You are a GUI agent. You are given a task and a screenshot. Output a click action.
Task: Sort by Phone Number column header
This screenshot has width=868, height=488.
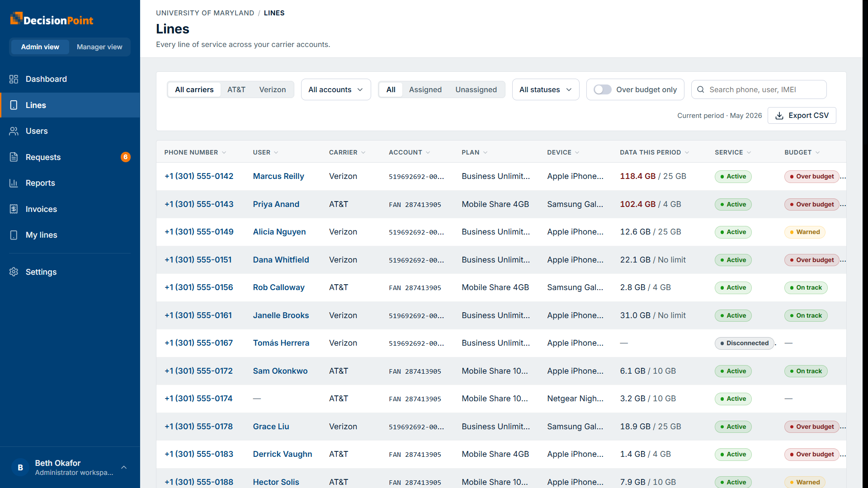pos(195,152)
